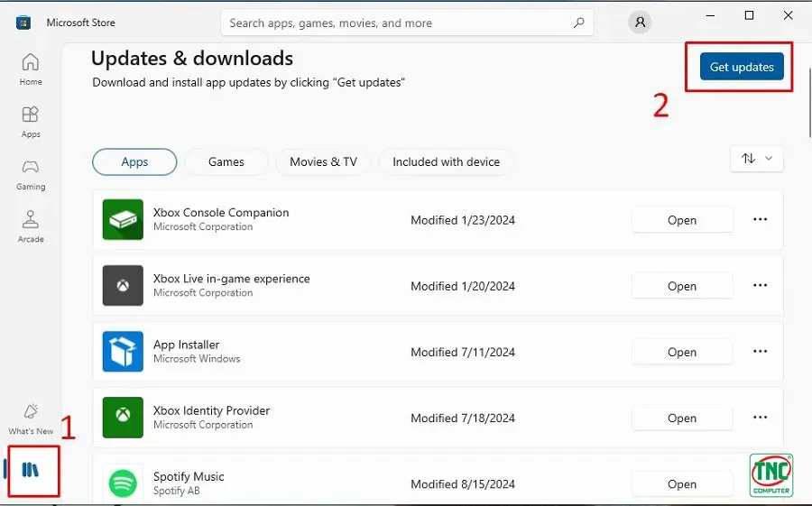This screenshot has width=812, height=506.
Task: Open Xbox Identity Provider app
Action: [682, 418]
